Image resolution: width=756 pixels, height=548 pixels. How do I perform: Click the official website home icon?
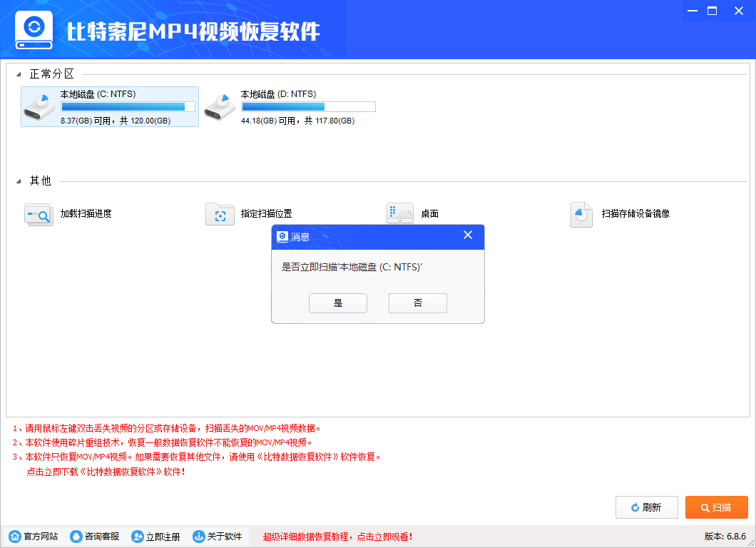click(15, 537)
